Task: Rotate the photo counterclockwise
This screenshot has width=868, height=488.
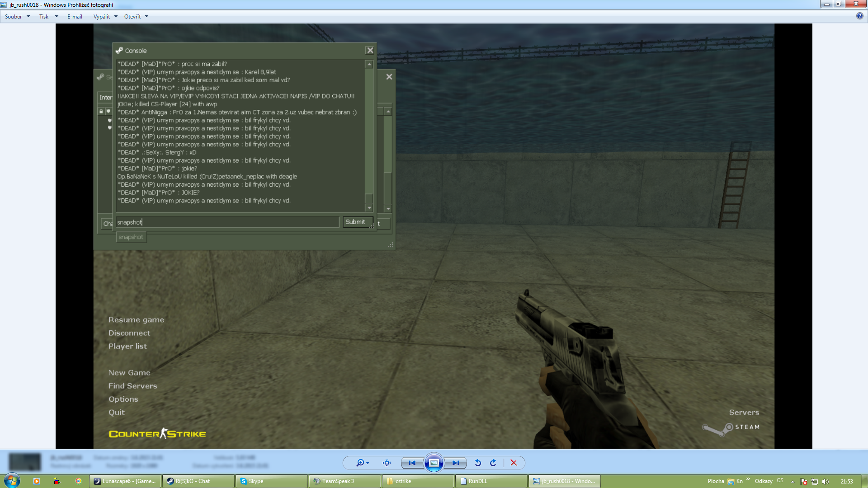Action: point(477,463)
